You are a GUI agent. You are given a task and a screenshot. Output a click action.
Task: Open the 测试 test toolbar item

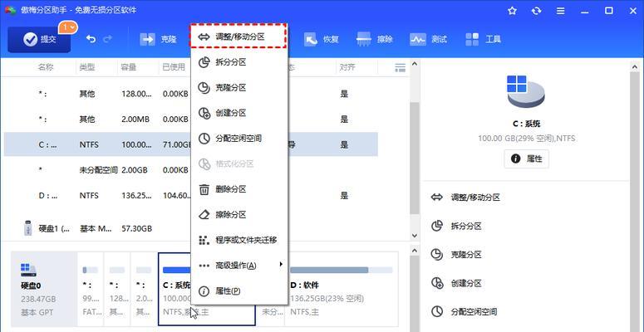[428, 39]
